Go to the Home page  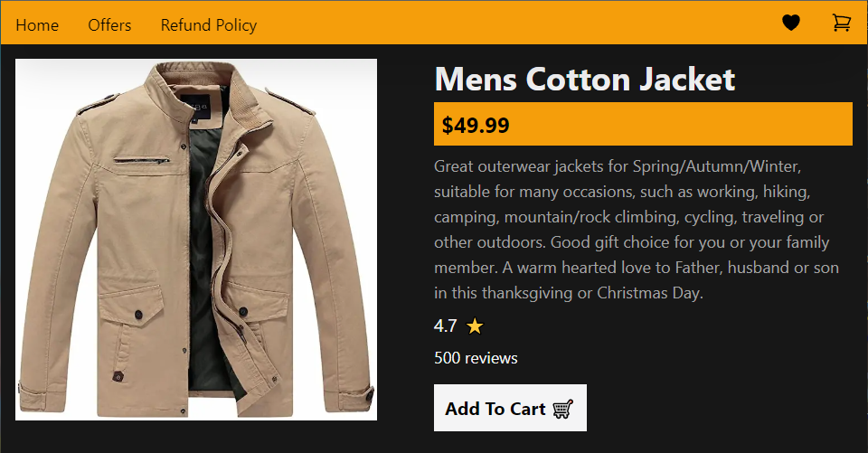pos(37,25)
